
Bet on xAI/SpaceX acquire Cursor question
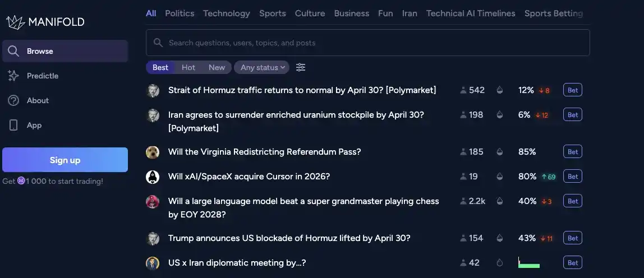click(573, 176)
